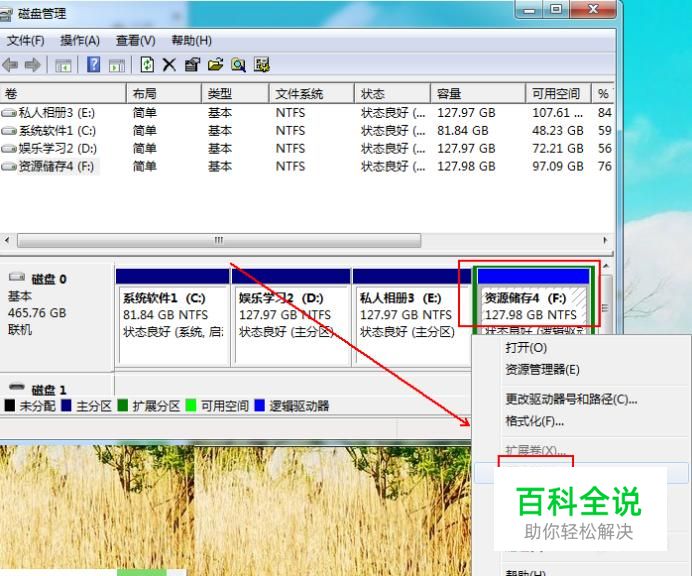Click the last toolbar settings icon
The height and width of the screenshot is (576, 692).
click(262, 65)
